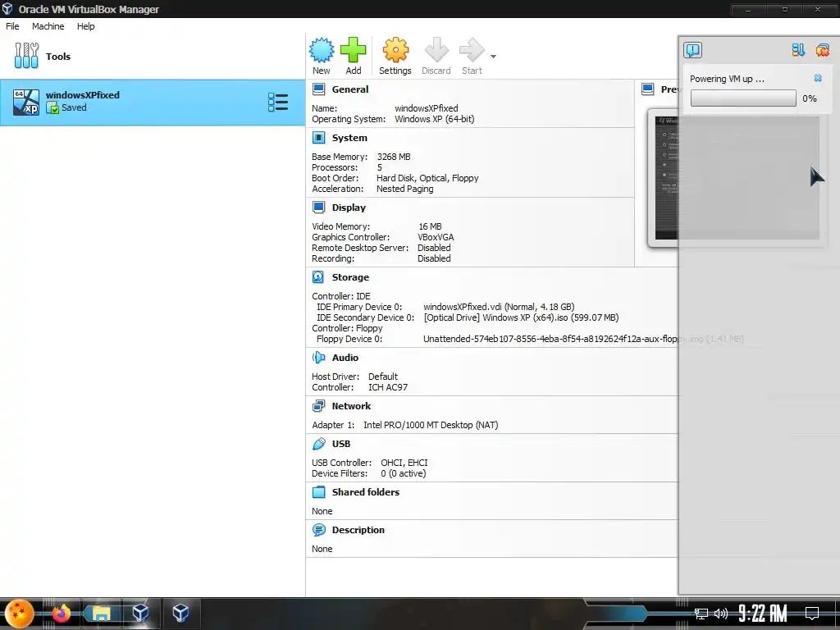Viewport: 840px width, 630px height.
Task: Click the System section header icon
Action: (319, 138)
